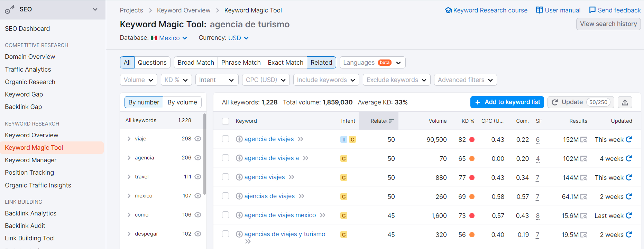Click View search history button
The image size is (644, 249).
click(608, 24)
